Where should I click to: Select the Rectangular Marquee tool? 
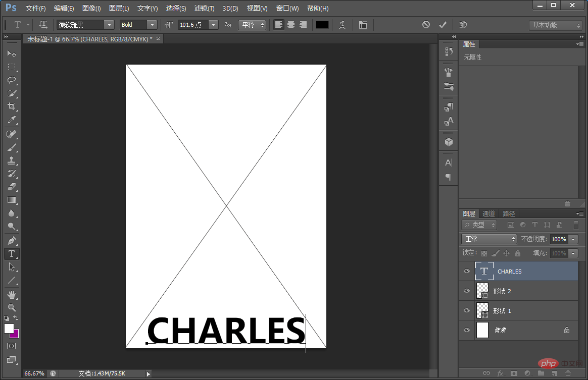pos(12,67)
